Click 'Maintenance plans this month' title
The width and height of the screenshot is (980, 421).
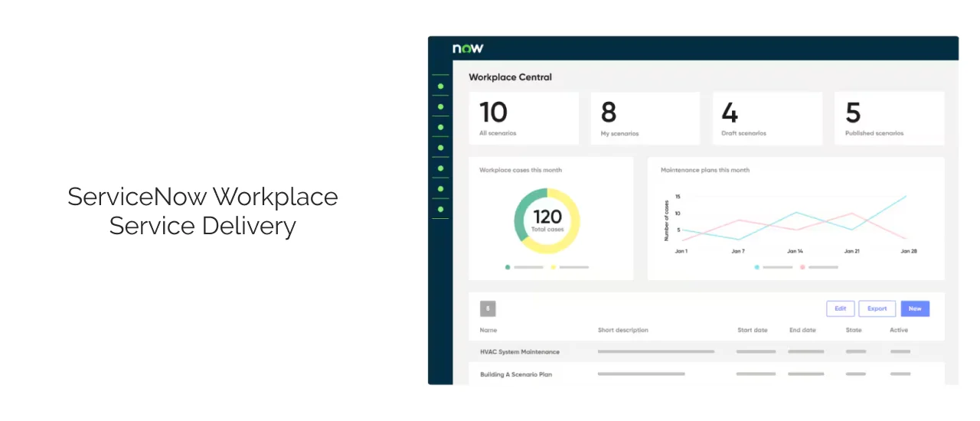tap(705, 170)
